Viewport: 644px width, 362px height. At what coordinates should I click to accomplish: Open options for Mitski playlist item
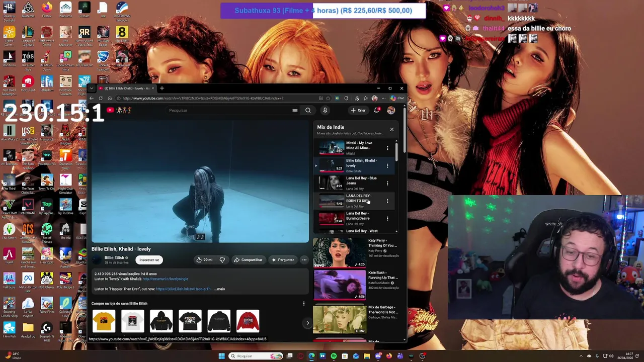pyautogui.click(x=387, y=148)
